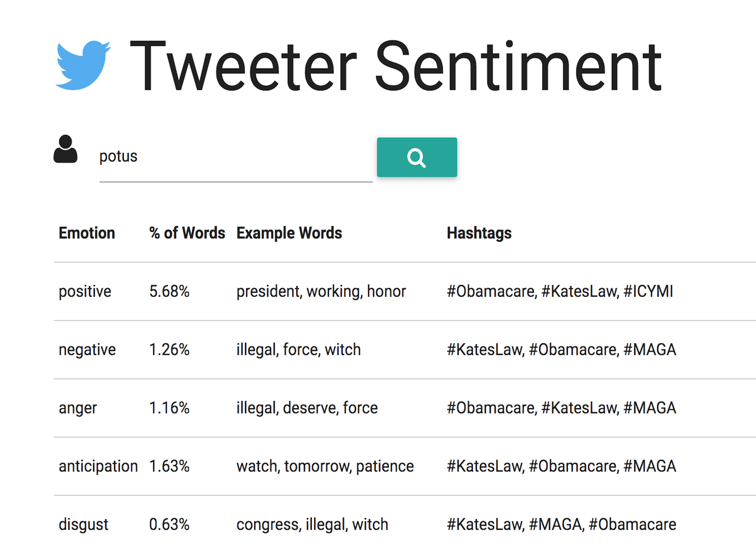
Task: Click the disgust row label
Action: [84, 525]
